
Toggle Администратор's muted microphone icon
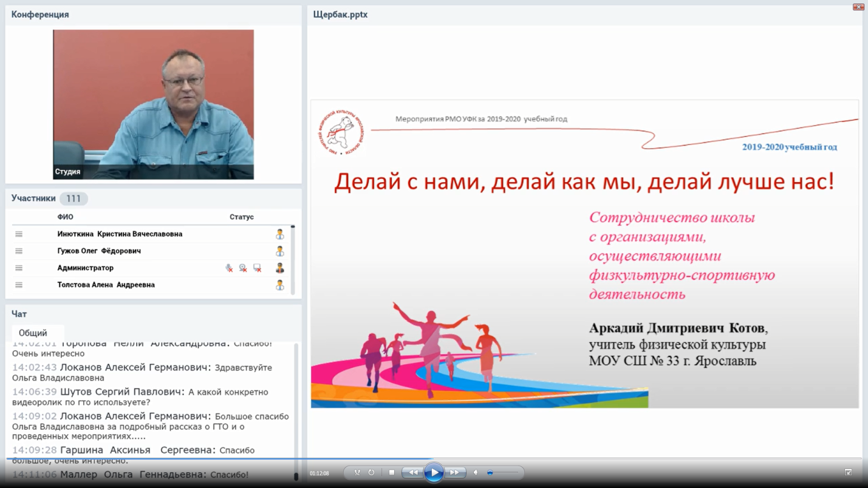pos(229,268)
